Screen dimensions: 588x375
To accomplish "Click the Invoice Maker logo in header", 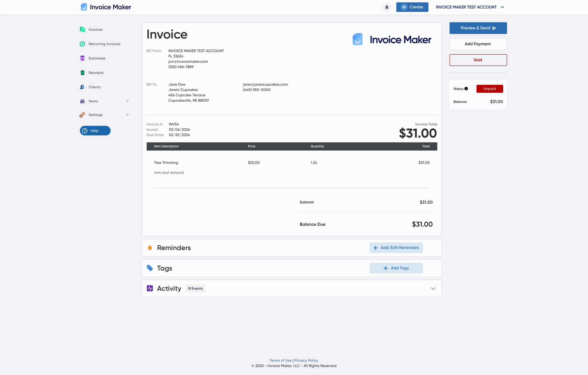I will (106, 7).
